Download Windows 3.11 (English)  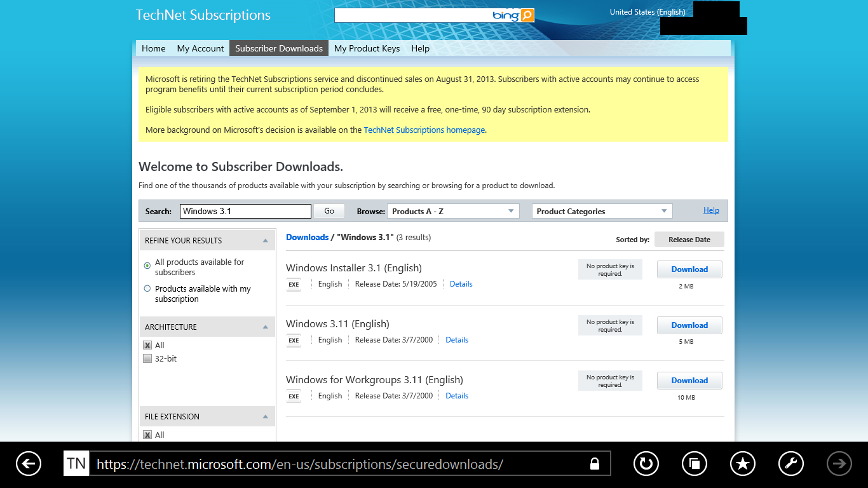coord(689,325)
